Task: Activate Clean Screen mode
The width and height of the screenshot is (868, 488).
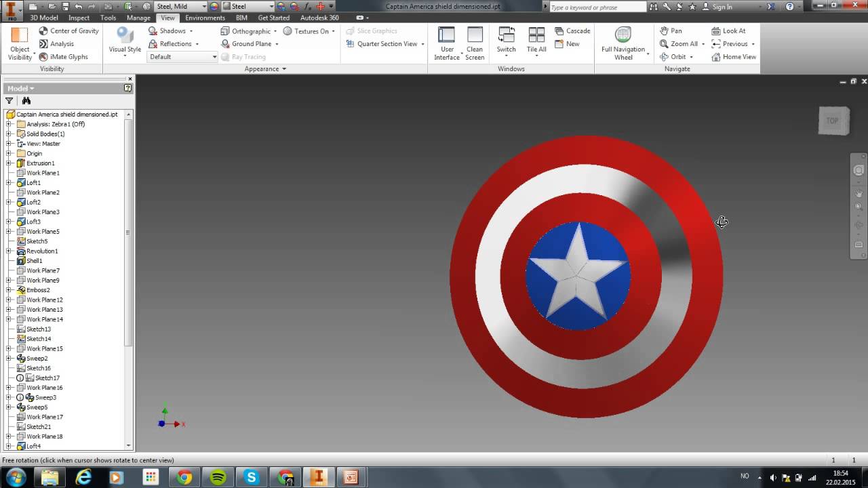Action: [475, 44]
